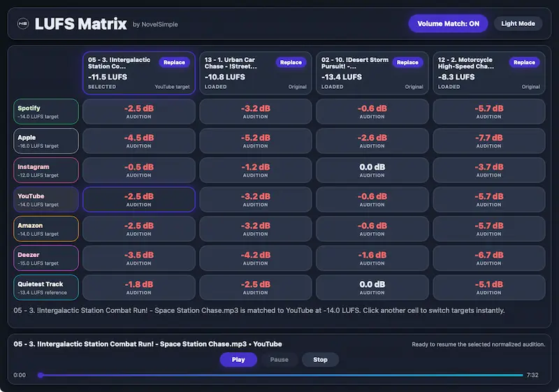This screenshot has height=392, width=559.
Task: Click 'Ready to resume' status message
Action: (x=479, y=344)
